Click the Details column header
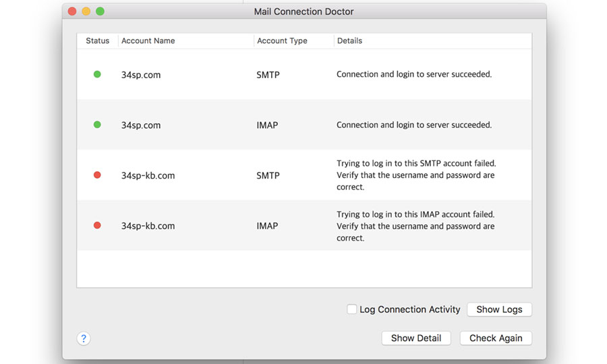 pyautogui.click(x=432, y=40)
